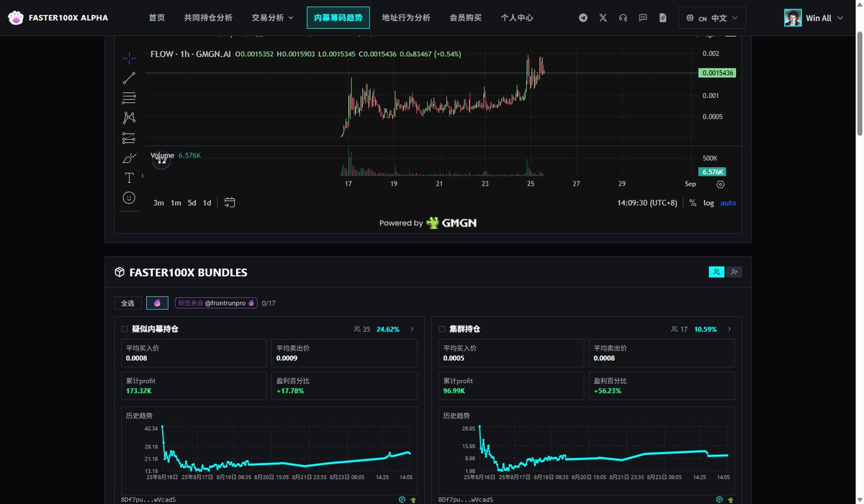The image size is (864, 504).
Task: Toggle log scale on chart
Action: pyautogui.click(x=709, y=203)
